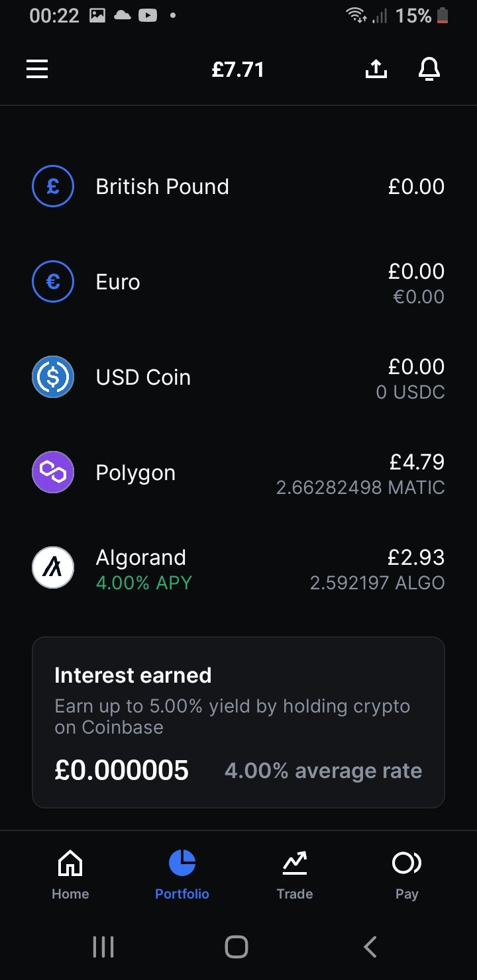Open the Pay tab
The image size is (477, 980).
407,874
